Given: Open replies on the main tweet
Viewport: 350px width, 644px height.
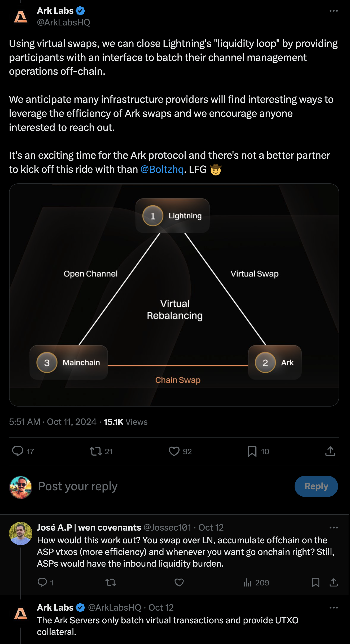Looking at the screenshot, I should coord(18,451).
